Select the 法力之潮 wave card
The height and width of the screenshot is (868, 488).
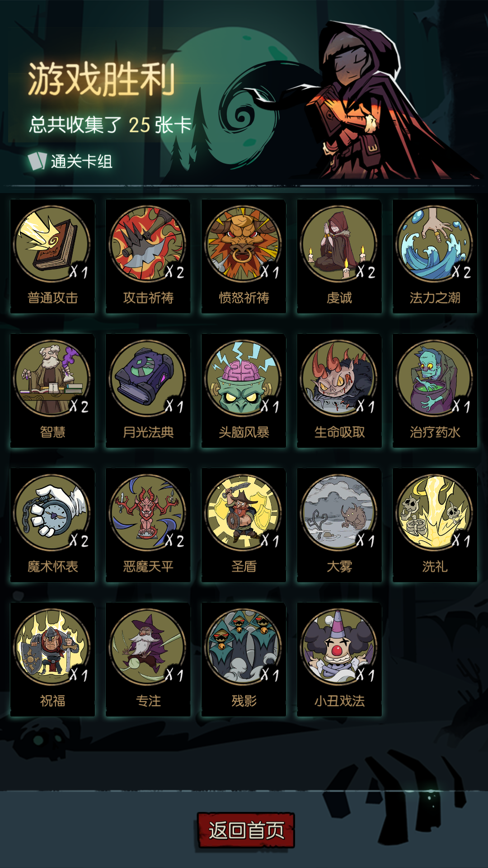(x=435, y=256)
